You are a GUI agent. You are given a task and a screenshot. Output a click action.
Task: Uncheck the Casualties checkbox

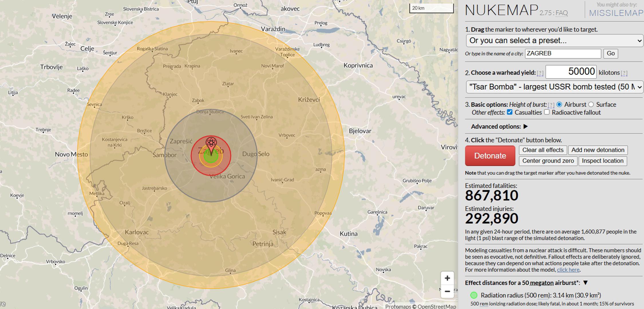509,112
